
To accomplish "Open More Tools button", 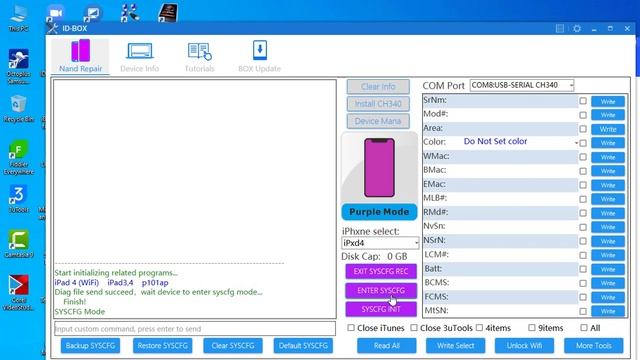I will click(x=594, y=346).
